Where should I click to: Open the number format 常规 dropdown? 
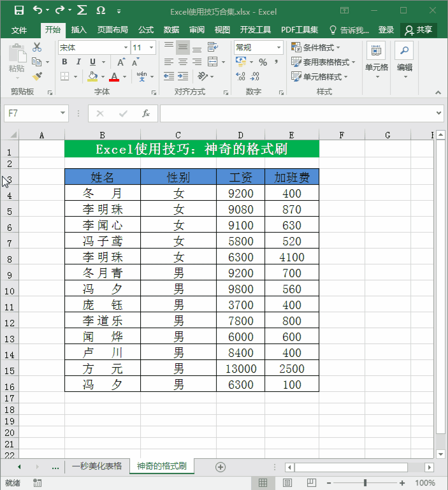(278, 48)
